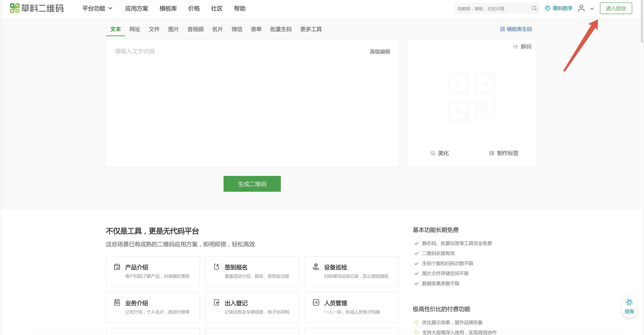Screen dimensions: 644x335
Task: Click the 制作标签 button text
Action: (x=508, y=153)
